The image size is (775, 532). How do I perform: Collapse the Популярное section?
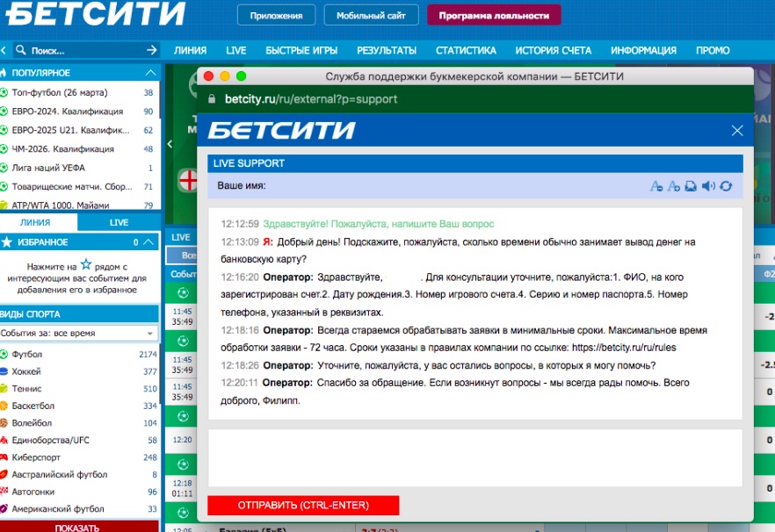click(x=150, y=73)
